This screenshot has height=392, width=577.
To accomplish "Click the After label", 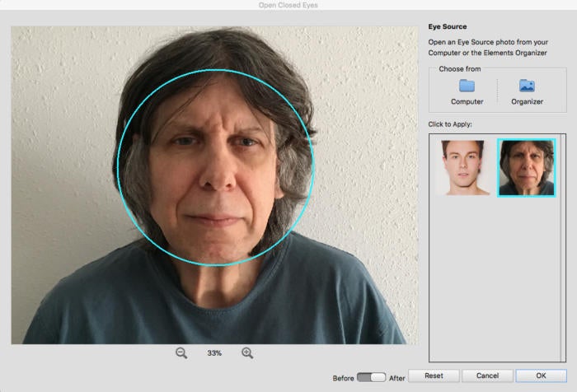I will pyautogui.click(x=397, y=378).
